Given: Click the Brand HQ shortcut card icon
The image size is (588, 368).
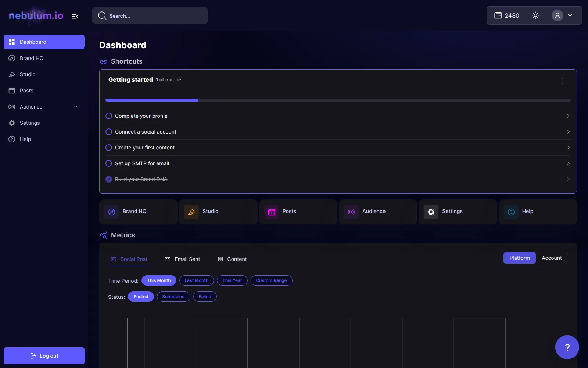Looking at the screenshot, I should point(112,212).
